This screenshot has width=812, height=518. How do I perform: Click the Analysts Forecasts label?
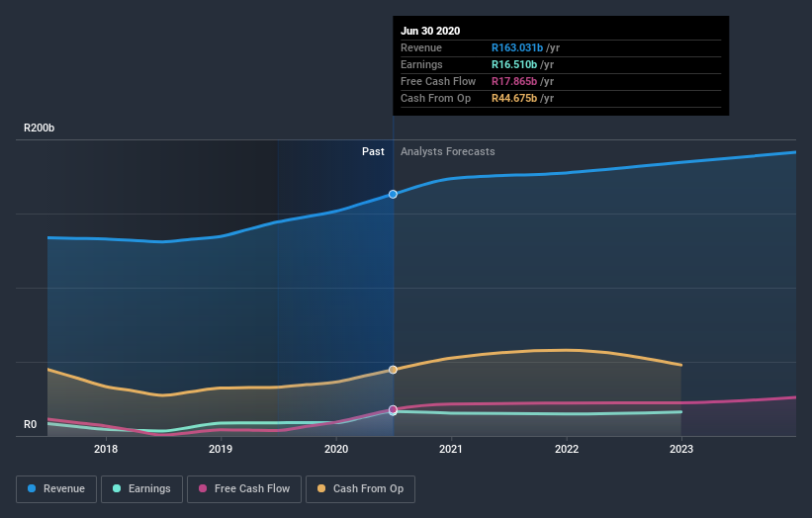pyautogui.click(x=448, y=151)
